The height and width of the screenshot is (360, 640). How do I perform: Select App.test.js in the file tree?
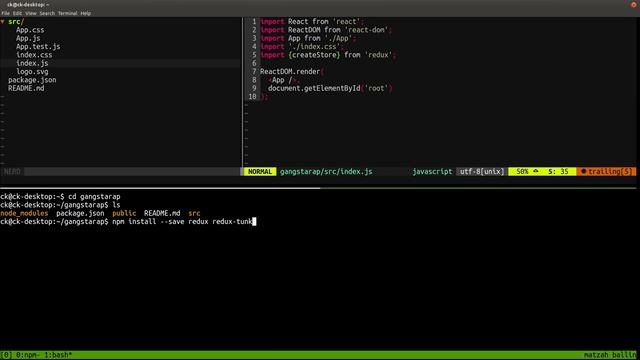click(38, 47)
